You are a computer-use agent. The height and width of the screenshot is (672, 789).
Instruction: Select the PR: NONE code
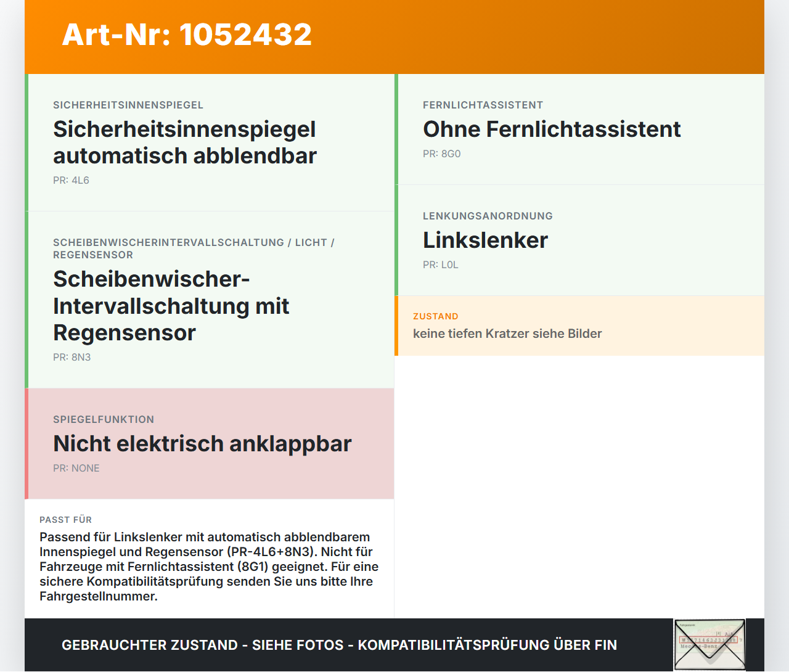76,469
